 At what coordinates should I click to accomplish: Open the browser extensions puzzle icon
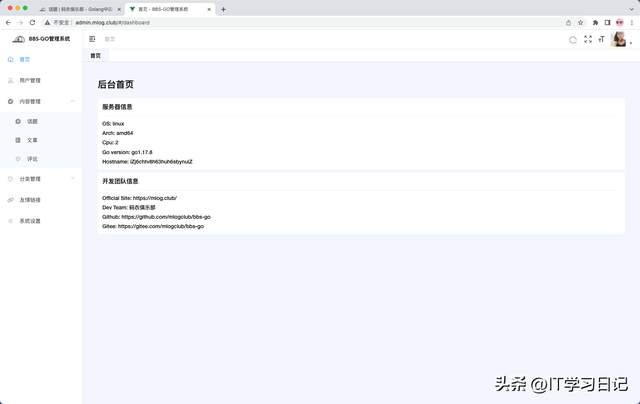[595, 22]
